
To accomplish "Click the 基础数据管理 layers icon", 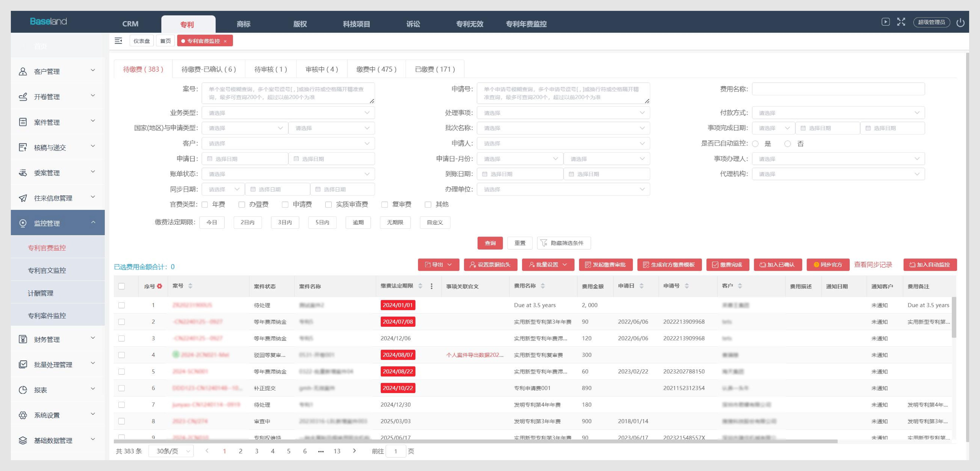I will coord(23,441).
